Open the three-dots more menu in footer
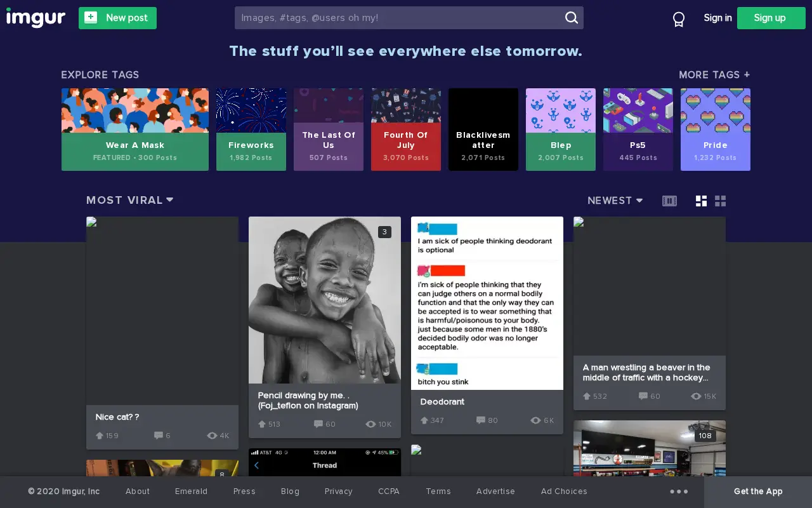This screenshot has width=812, height=508. (x=679, y=491)
